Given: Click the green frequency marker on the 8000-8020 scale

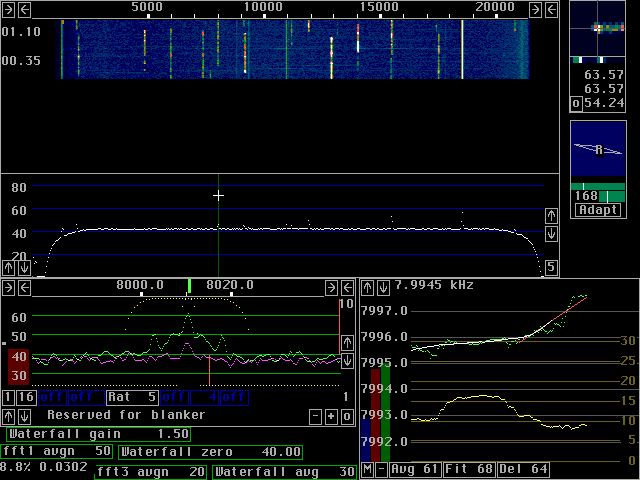Looking at the screenshot, I should click(189, 286).
